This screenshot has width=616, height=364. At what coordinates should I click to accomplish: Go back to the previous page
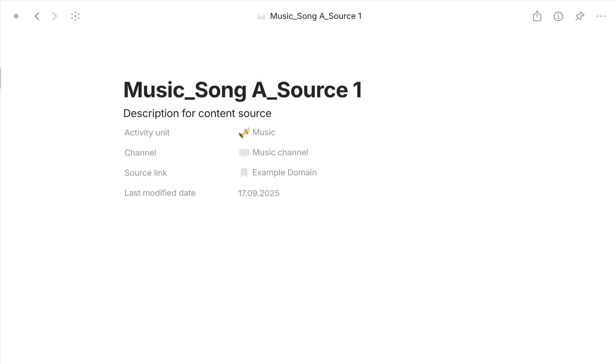click(x=37, y=16)
